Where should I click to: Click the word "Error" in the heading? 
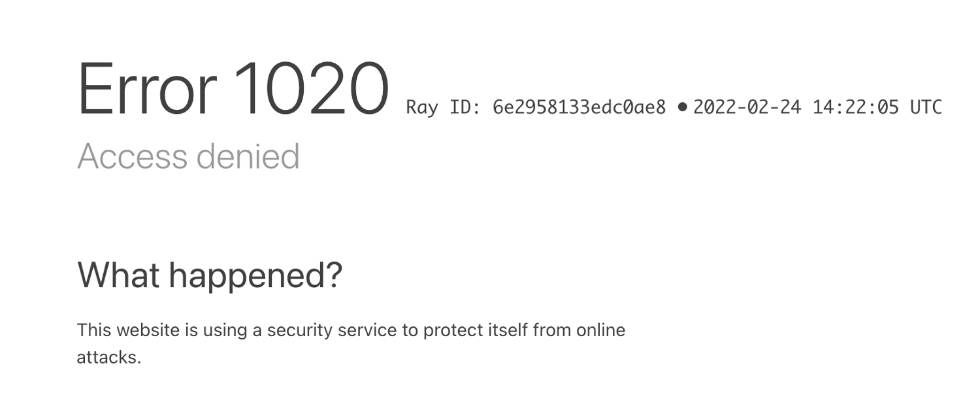click(147, 90)
